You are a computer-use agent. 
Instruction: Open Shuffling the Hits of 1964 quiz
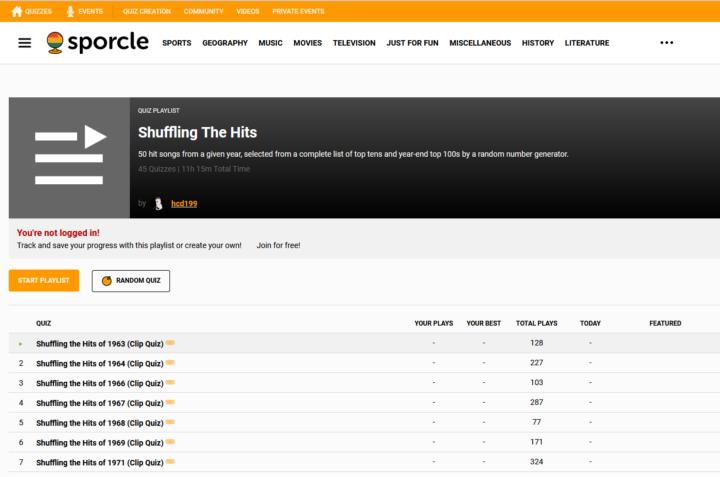[100, 363]
